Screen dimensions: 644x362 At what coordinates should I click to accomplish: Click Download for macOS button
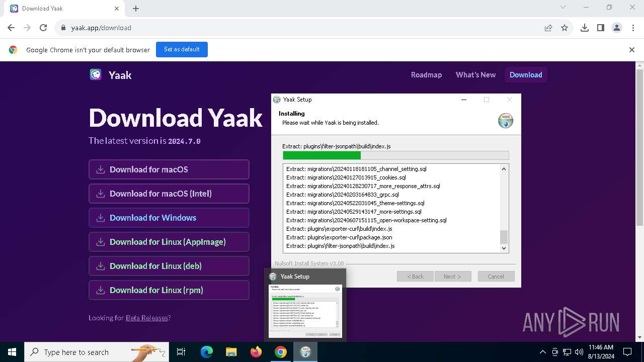(169, 169)
